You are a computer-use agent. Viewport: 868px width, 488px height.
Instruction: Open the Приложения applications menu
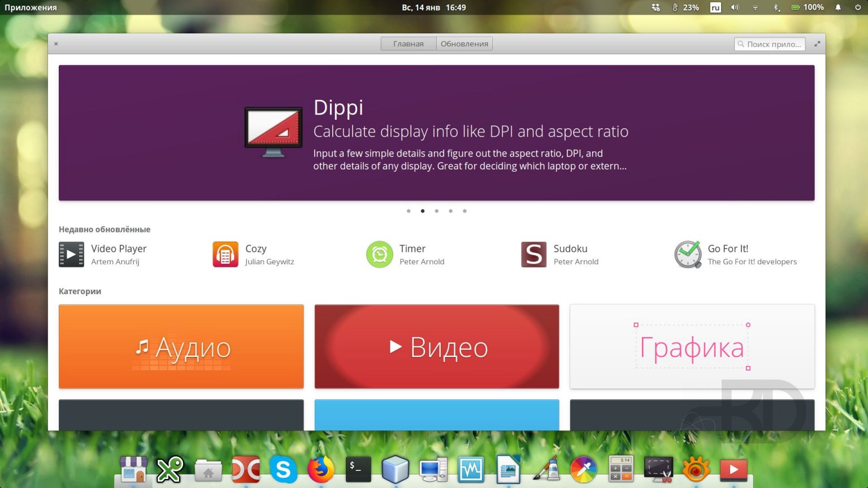click(x=31, y=7)
